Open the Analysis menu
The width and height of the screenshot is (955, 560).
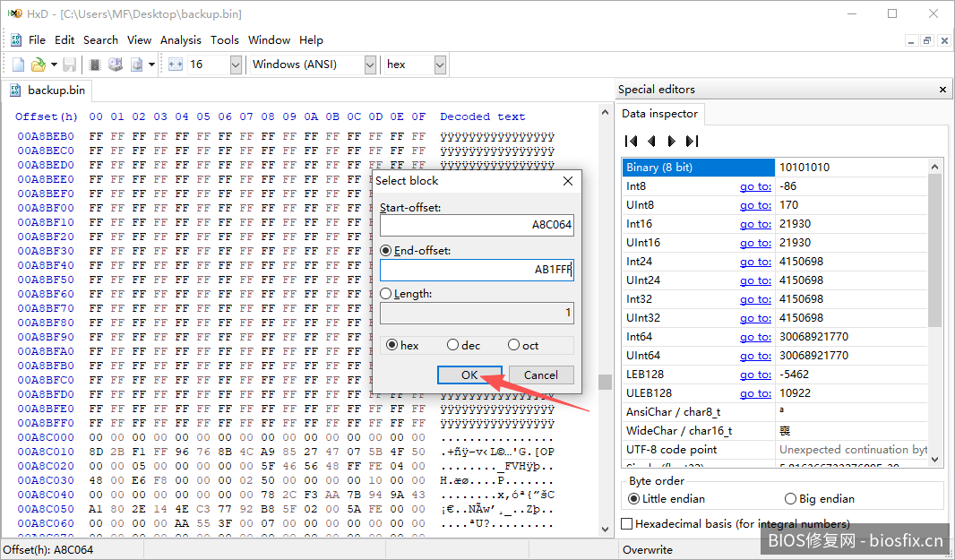click(180, 40)
